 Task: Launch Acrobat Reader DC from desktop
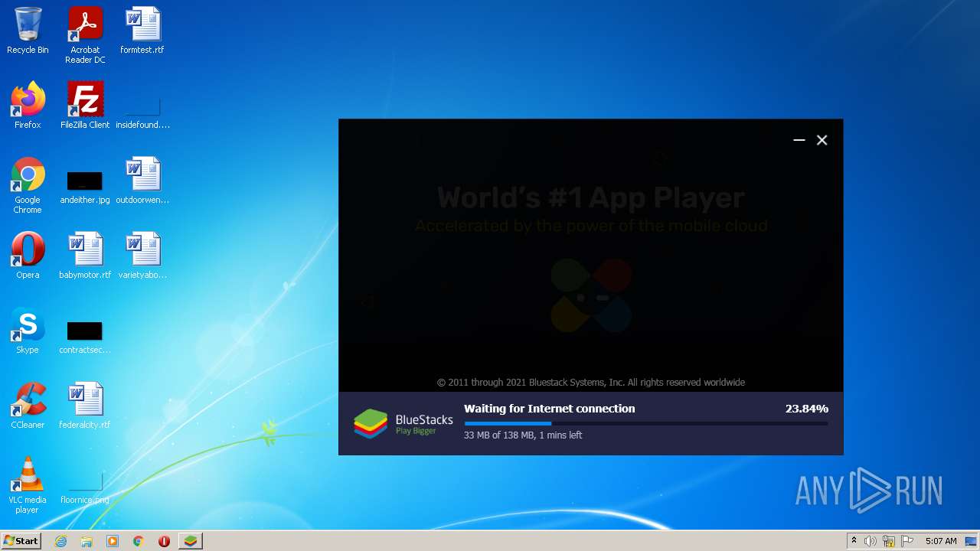(x=85, y=35)
